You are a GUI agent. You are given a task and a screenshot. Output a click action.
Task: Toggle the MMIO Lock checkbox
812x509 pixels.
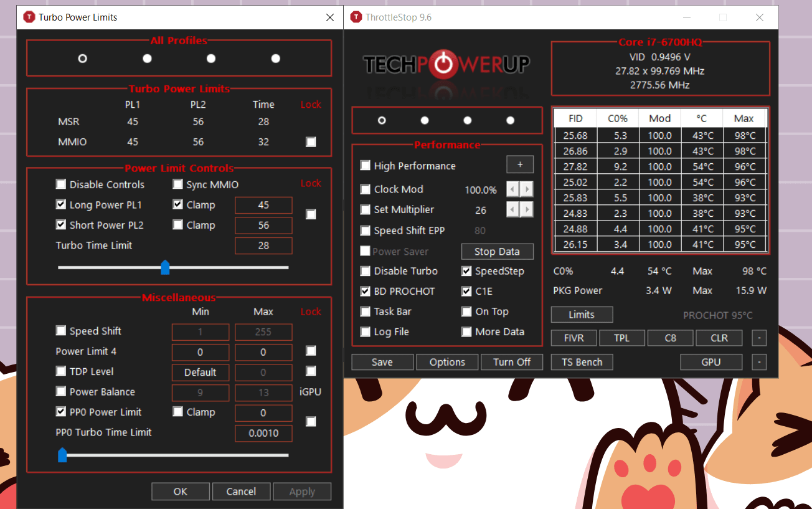(311, 142)
